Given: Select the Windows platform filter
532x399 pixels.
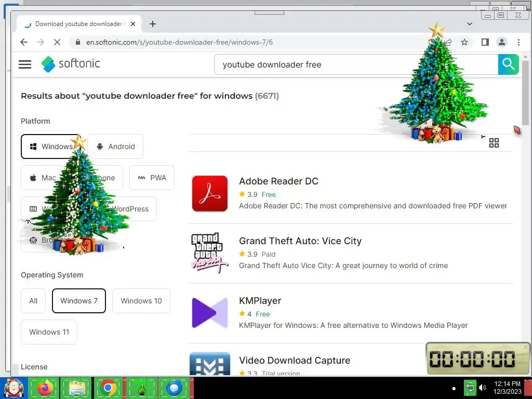Looking at the screenshot, I should click(50, 147).
